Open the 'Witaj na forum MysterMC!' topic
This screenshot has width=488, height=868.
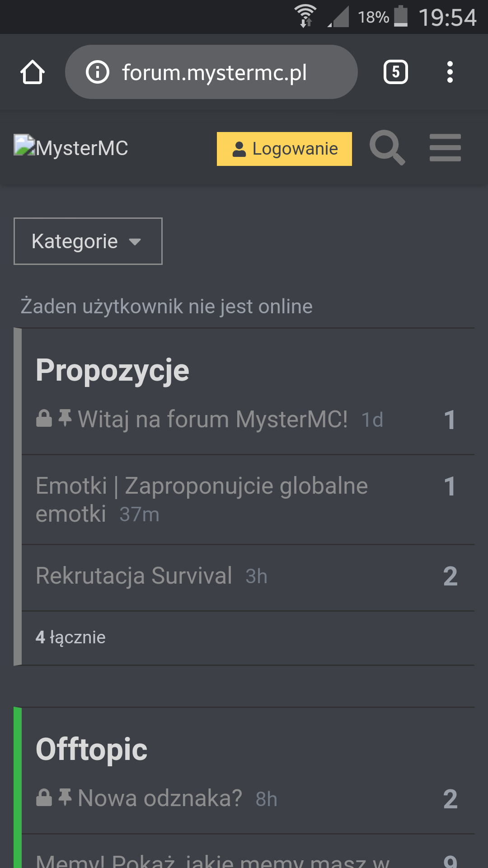coord(212,419)
